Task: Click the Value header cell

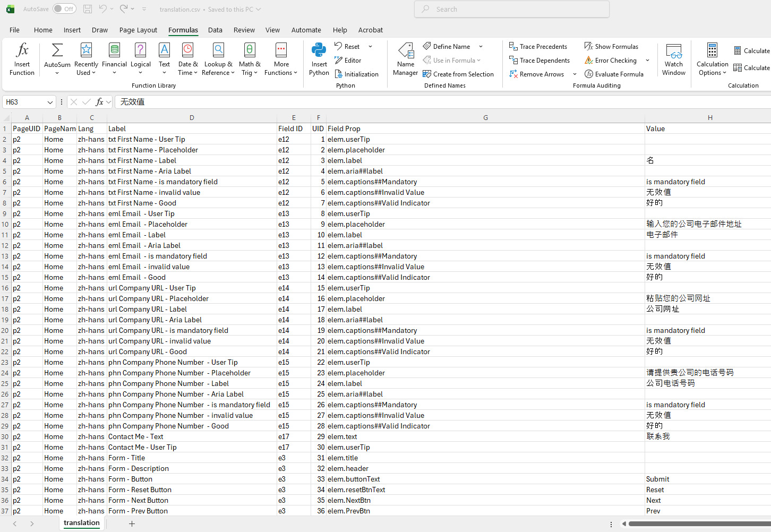Action: pos(708,128)
